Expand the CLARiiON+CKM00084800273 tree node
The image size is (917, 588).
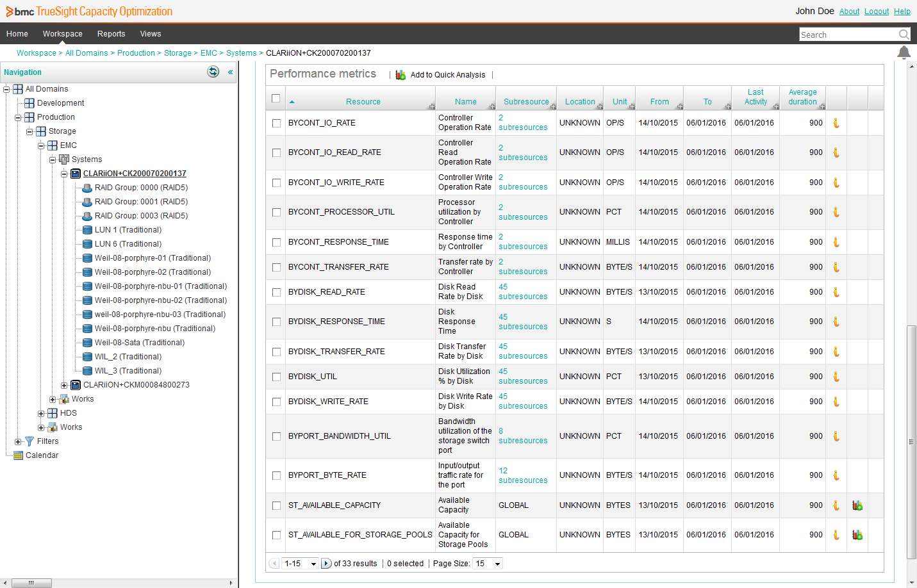click(64, 385)
